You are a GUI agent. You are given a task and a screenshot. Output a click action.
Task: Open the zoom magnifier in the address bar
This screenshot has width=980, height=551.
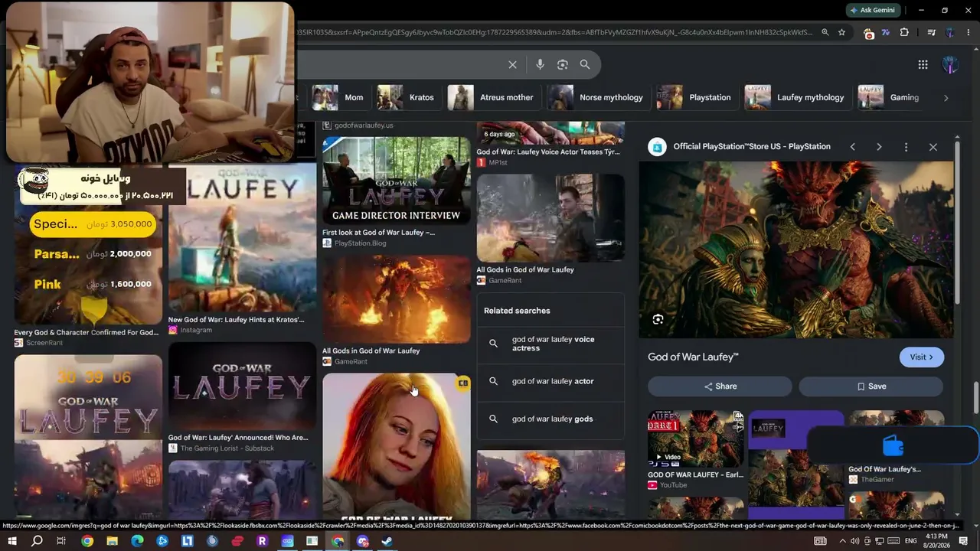pyautogui.click(x=825, y=32)
